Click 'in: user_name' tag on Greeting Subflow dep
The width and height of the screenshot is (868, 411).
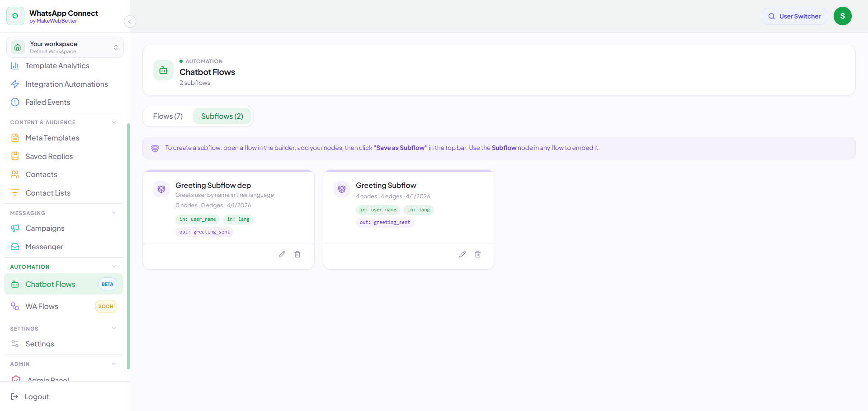point(198,220)
